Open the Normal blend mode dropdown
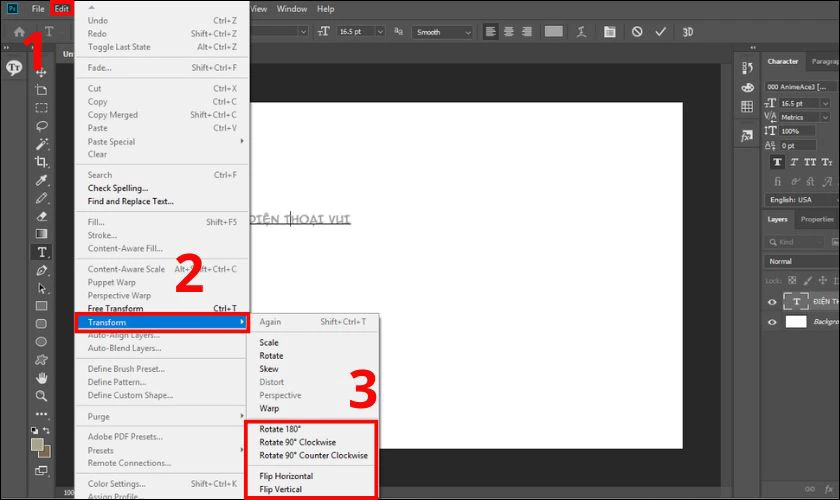The width and height of the screenshot is (840, 500). (801, 261)
